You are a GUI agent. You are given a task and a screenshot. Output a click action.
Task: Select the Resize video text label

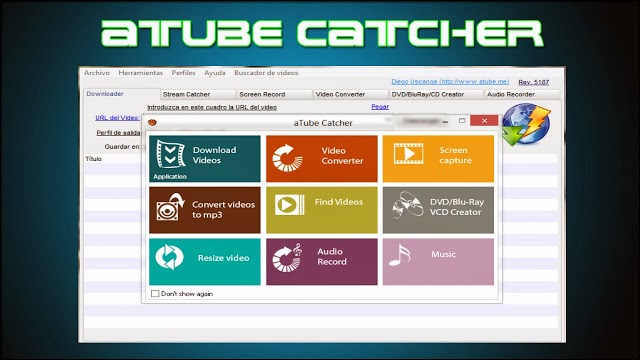coord(223,258)
